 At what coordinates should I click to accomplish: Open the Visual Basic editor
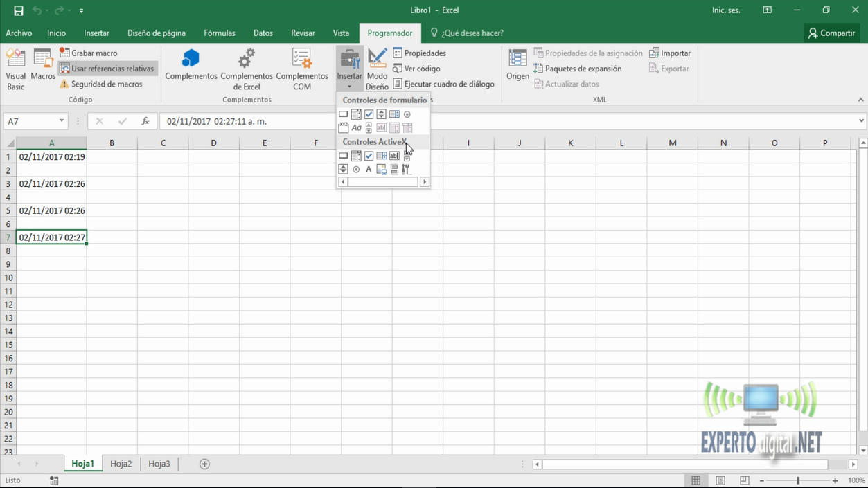[x=15, y=69]
